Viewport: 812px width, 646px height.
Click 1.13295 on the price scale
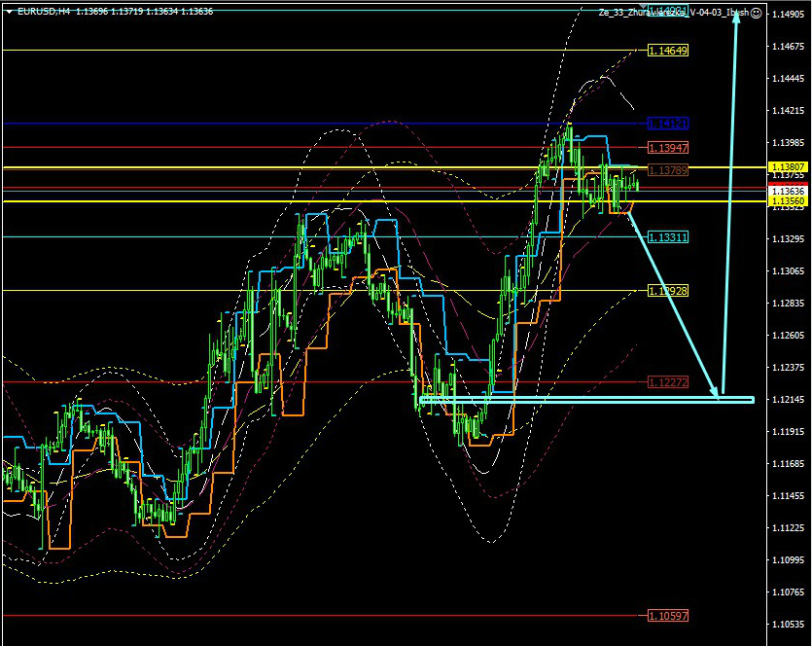point(789,239)
